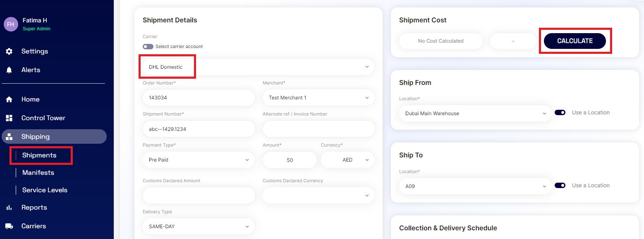Click the FH user avatar

[x=11, y=24]
